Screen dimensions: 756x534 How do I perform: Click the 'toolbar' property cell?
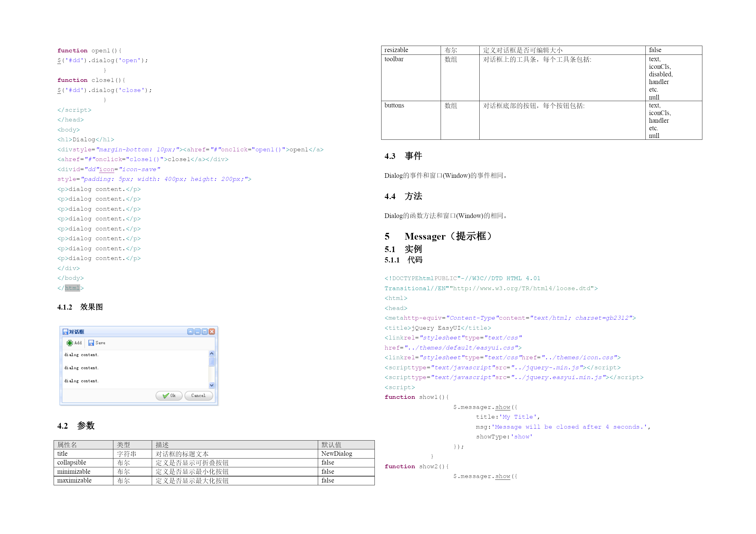(411, 78)
